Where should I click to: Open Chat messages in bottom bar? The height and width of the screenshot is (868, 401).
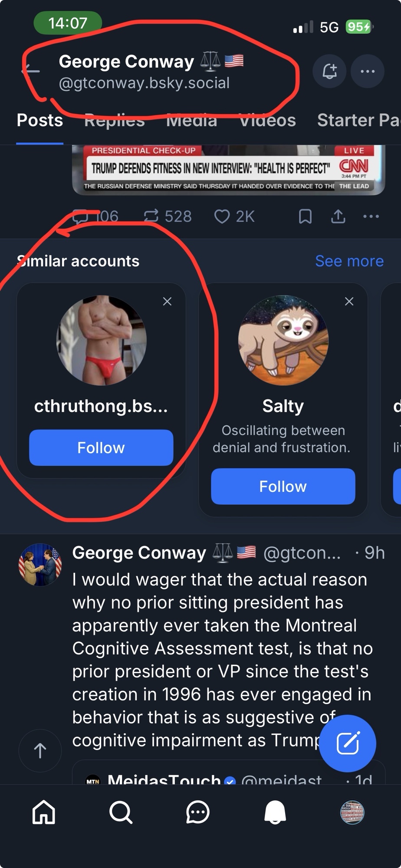[198, 812]
